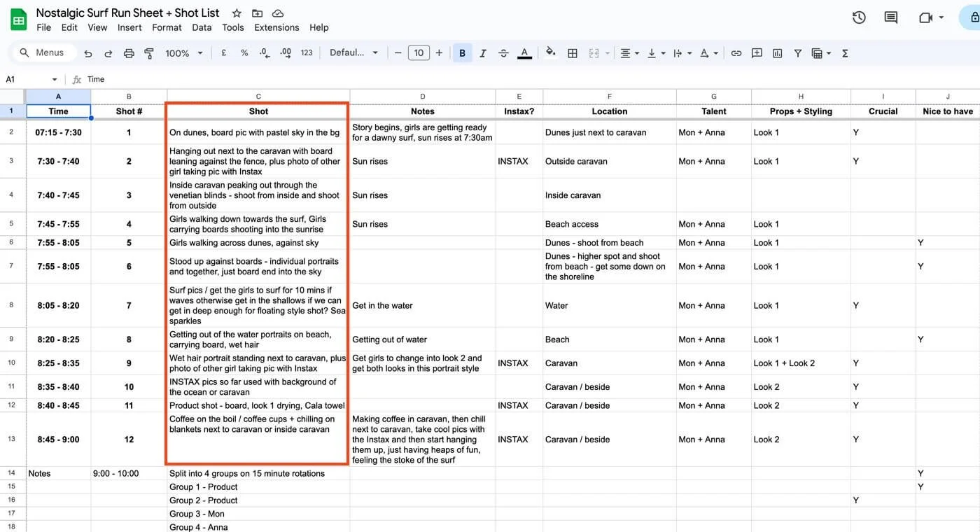Toggle bold formatting off
The width and height of the screenshot is (980, 532).
461,52
